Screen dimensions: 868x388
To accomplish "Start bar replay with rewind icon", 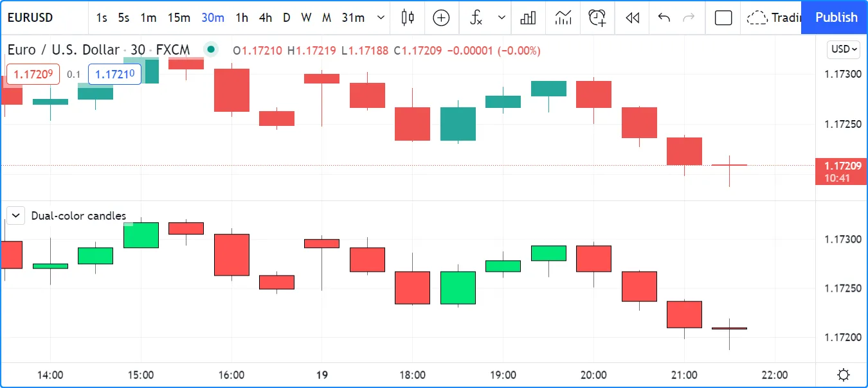I will click(x=633, y=17).
